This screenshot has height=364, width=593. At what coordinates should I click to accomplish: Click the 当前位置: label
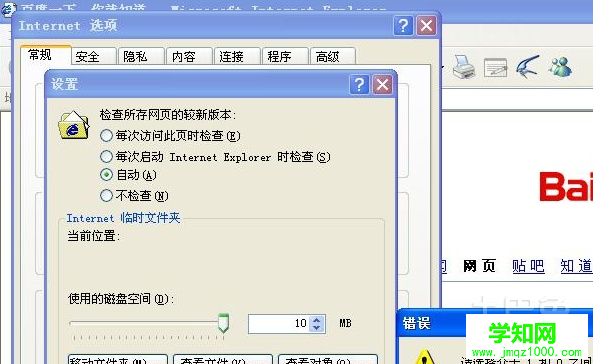tap(93, 236)
